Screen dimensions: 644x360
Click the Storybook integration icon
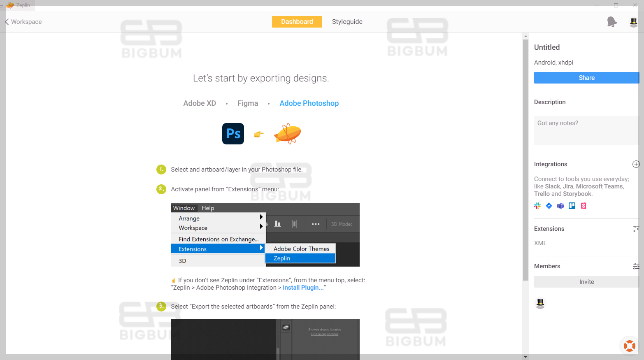[584, 206]
